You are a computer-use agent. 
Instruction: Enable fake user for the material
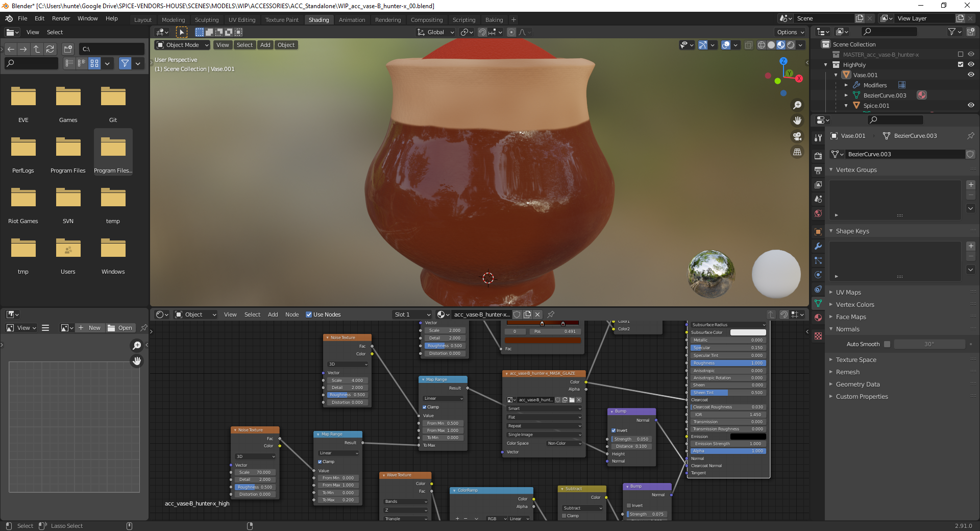(x=517, y=315)
